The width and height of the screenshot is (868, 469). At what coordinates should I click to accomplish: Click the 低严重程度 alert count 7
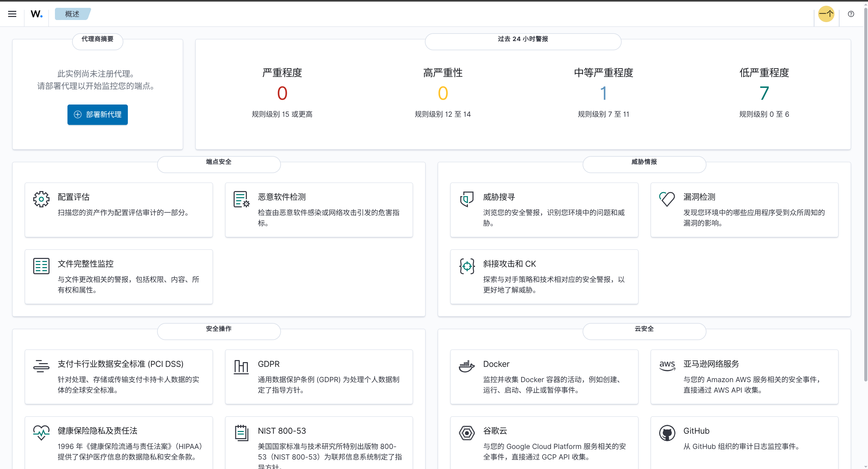click(764, 93)
